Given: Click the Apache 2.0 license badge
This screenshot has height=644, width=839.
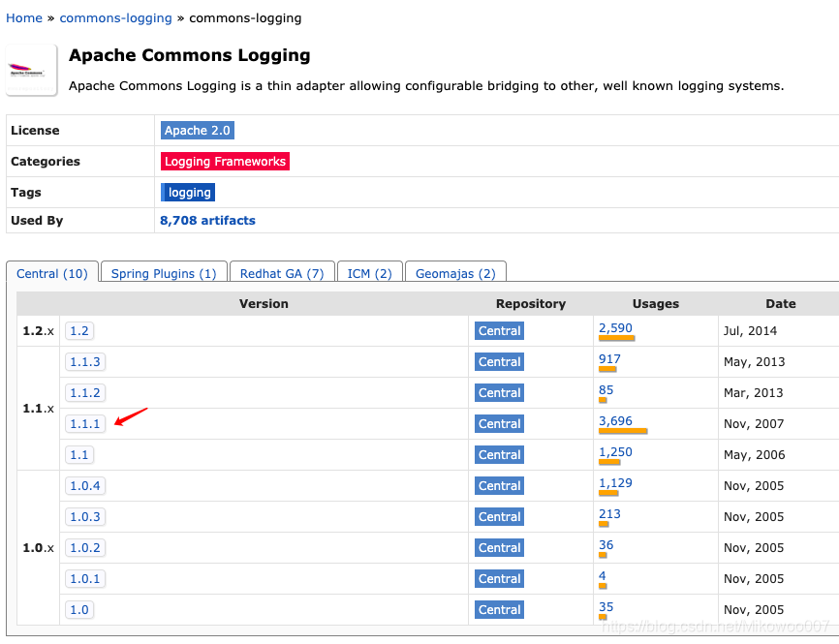Looking at the screenshot, I should (x=198, y=131).
